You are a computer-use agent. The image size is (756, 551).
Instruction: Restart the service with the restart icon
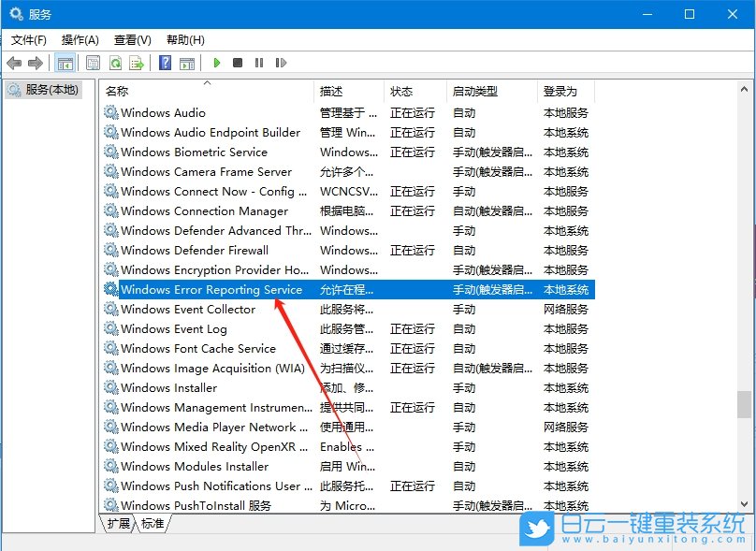click(281, 63)
